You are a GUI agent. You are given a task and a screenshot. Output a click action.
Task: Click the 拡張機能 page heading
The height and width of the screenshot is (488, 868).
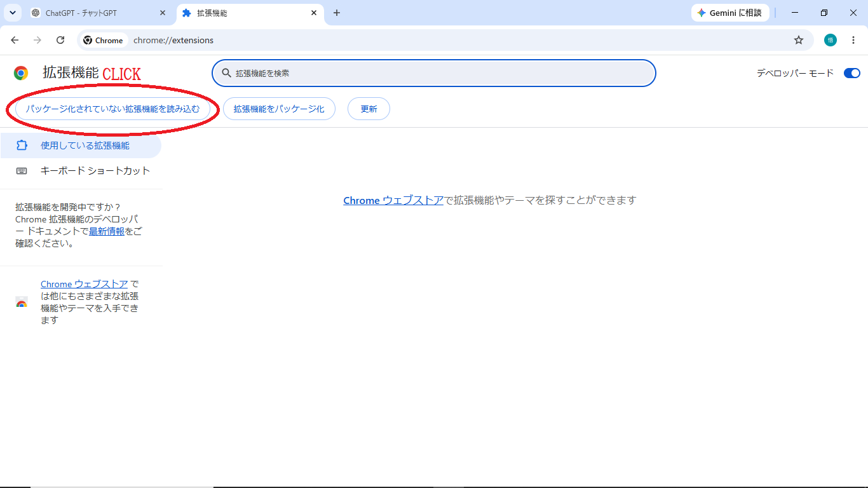tap(71, 72)
